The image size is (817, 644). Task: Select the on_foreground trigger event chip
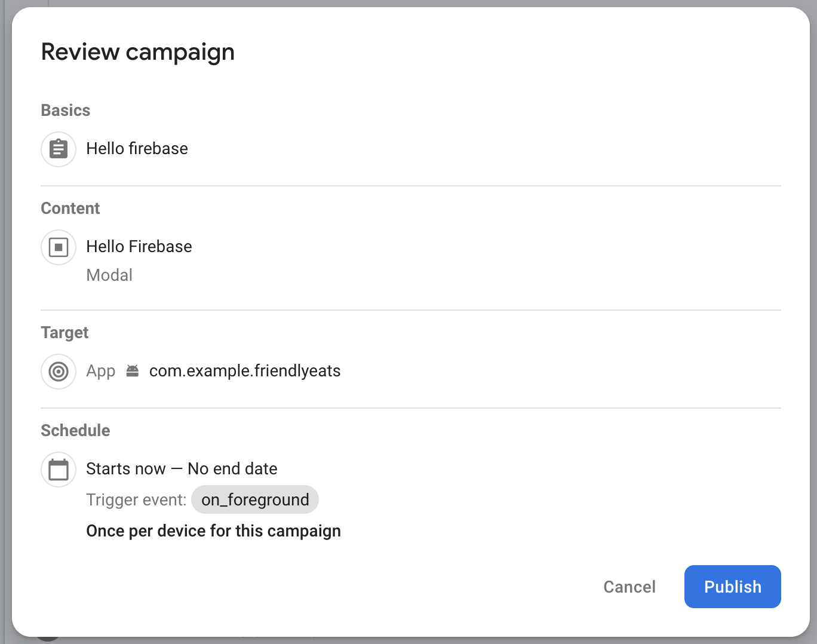(255, 499)
